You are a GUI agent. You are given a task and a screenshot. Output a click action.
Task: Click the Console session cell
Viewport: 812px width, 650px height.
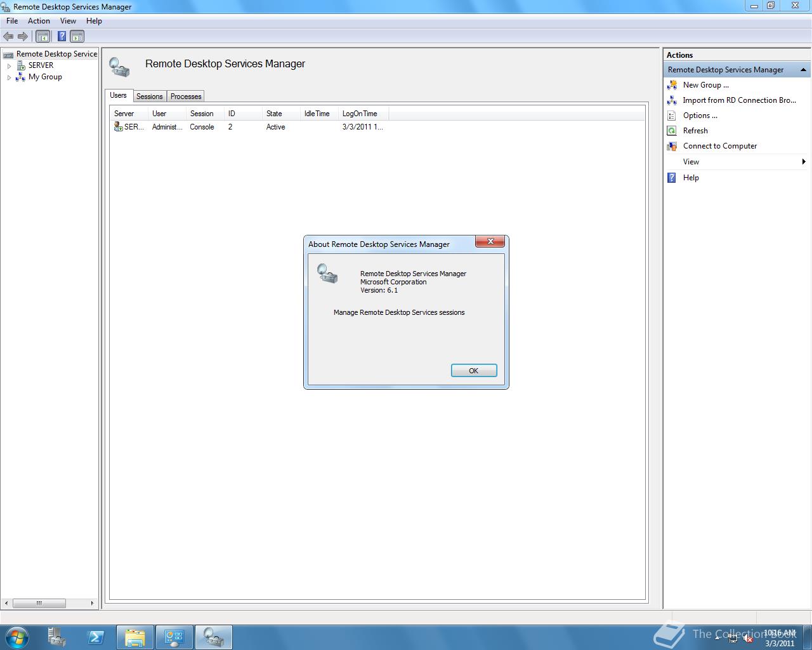point(202,127)
